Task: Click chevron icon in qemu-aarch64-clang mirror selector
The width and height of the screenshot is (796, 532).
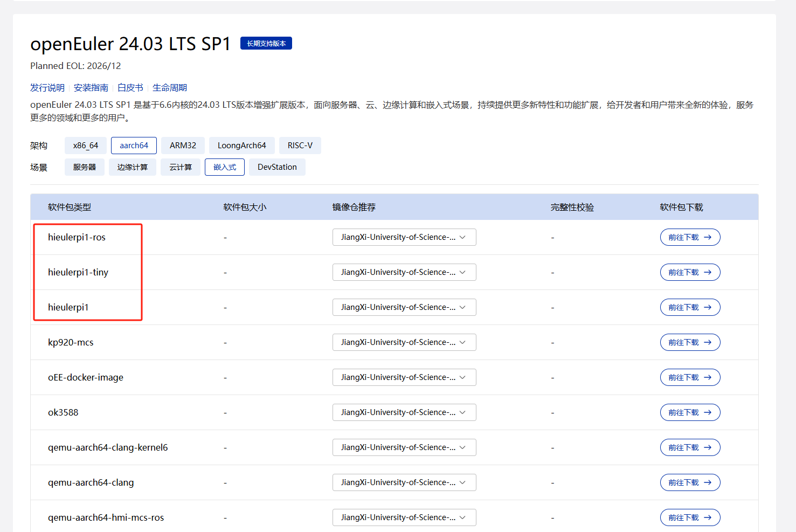Action: point(462,482)
